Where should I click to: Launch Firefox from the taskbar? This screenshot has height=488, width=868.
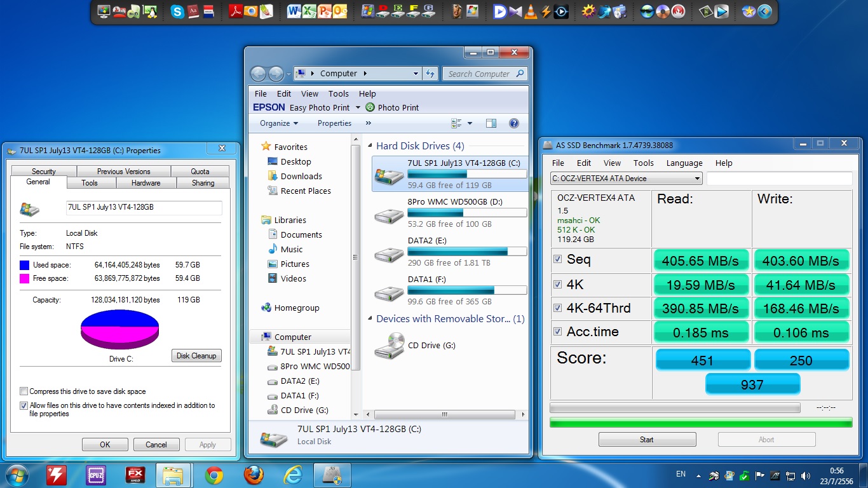click(x=254, y=475)
